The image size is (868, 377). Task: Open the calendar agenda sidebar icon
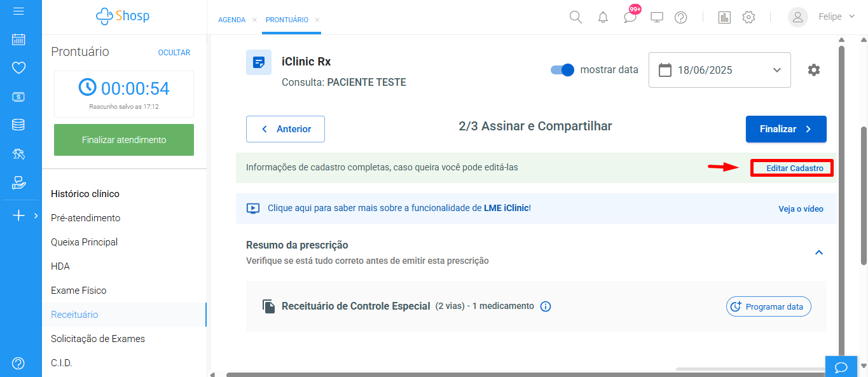tap(18, 39)
